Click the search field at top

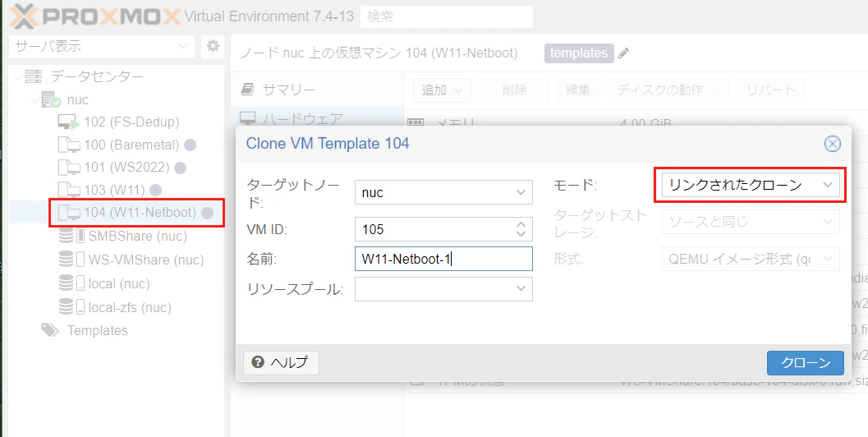(x=446, y=16)
